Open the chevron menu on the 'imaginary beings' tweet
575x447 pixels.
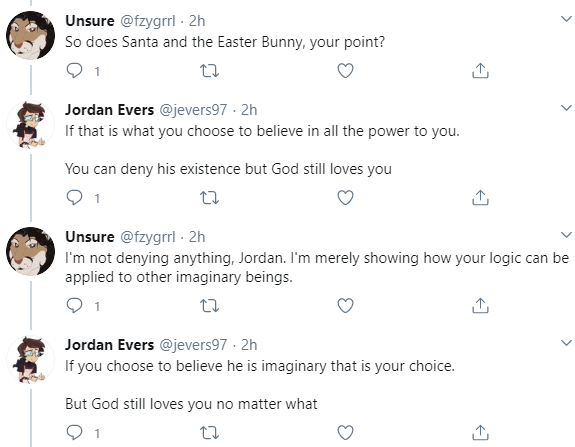click(567, 235)
